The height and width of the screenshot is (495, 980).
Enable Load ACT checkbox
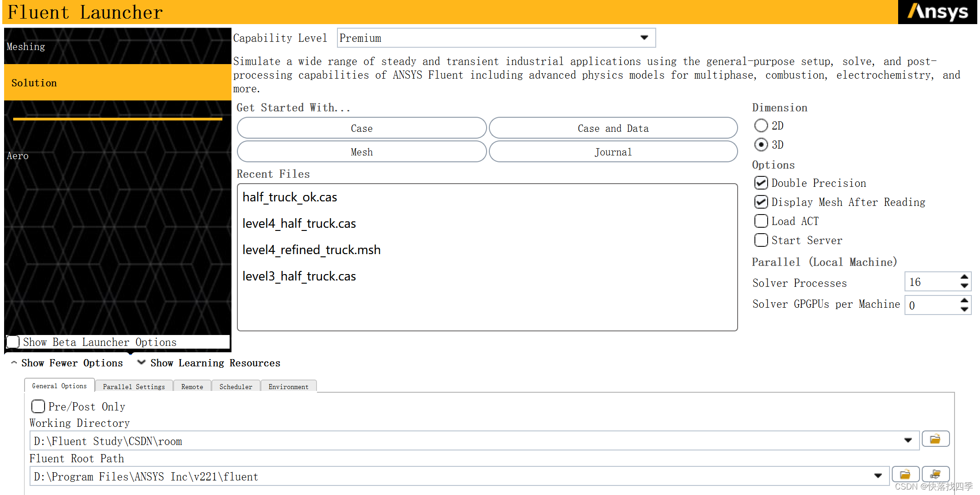(x=761, y=221)
